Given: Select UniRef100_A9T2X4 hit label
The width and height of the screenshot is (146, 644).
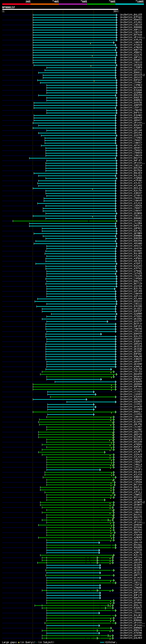Looking at the screenshot, I should [x=131, y=557].
